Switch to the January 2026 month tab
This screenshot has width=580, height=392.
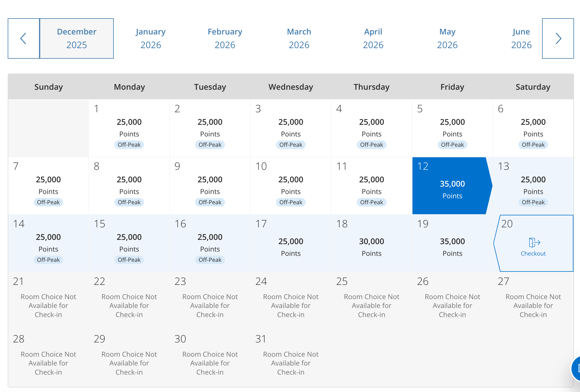tap(151, 38)
